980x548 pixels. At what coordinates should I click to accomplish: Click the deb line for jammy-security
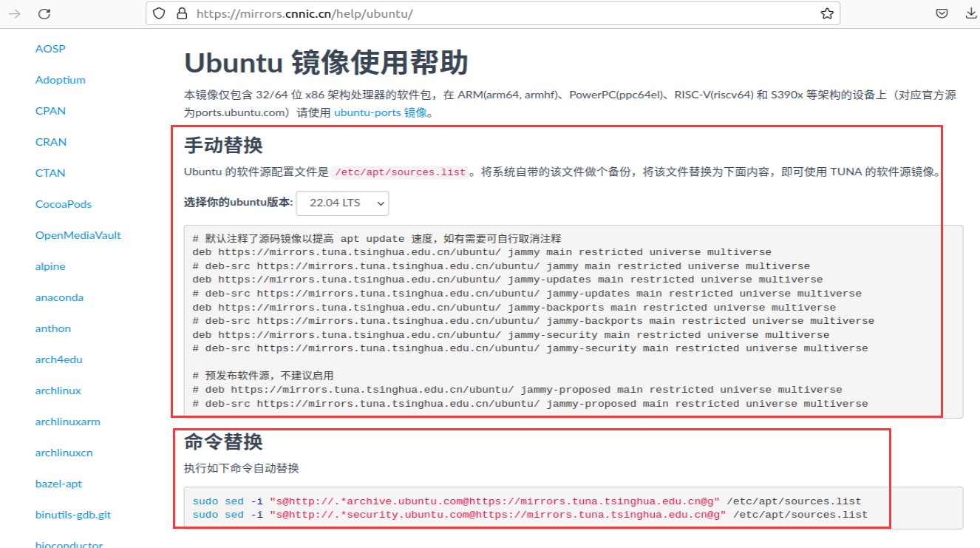click(511, 334)
